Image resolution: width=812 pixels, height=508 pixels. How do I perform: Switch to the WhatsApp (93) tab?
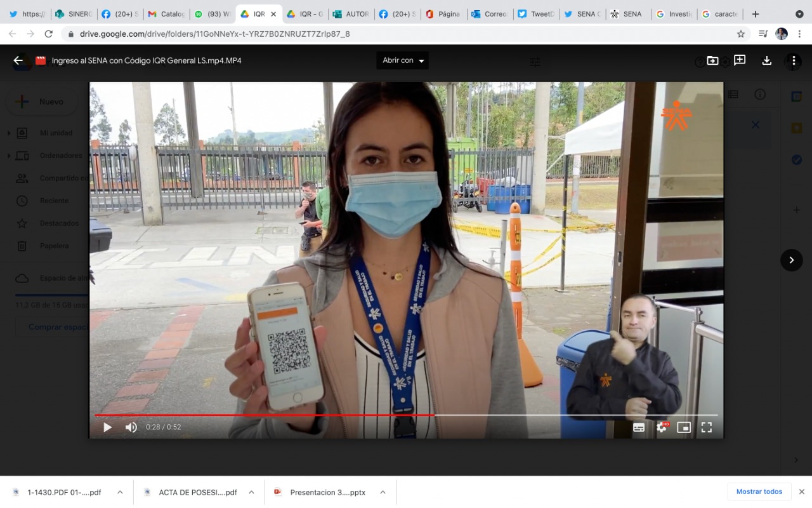[213, 14]
